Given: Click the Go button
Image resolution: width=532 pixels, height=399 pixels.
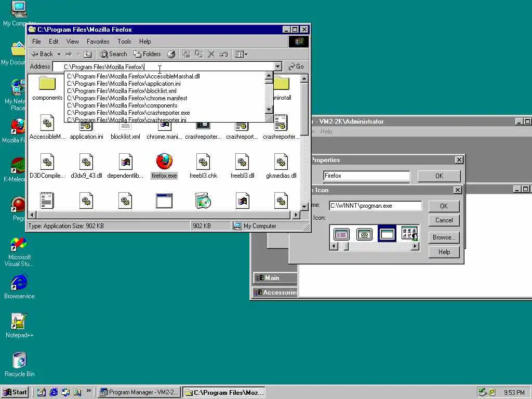Looking at the screenshot, I should [296, 66].
